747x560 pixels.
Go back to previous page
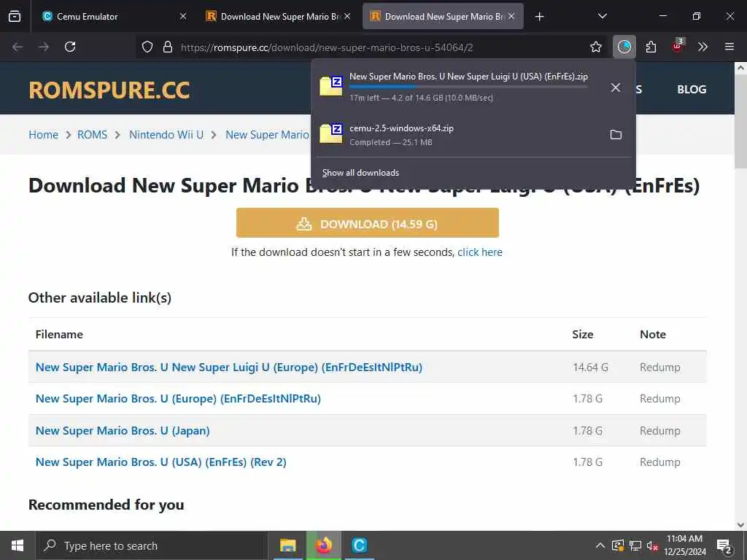18,47
